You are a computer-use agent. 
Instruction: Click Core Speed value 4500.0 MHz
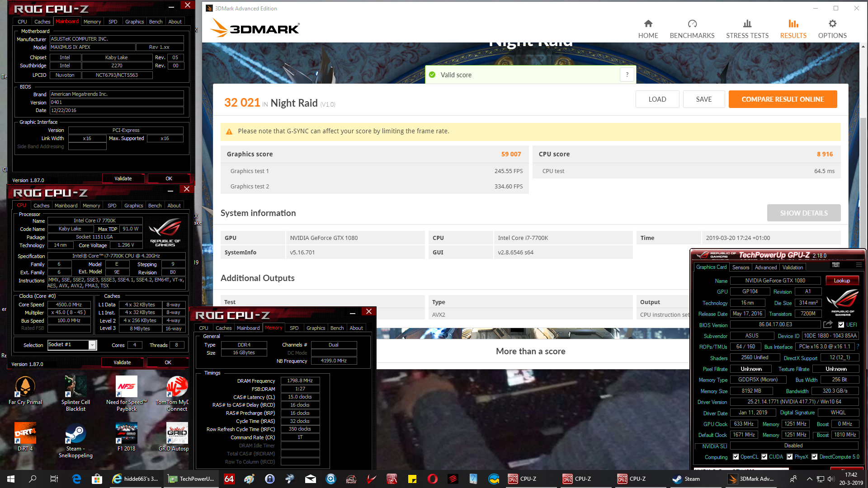[69, 305]
